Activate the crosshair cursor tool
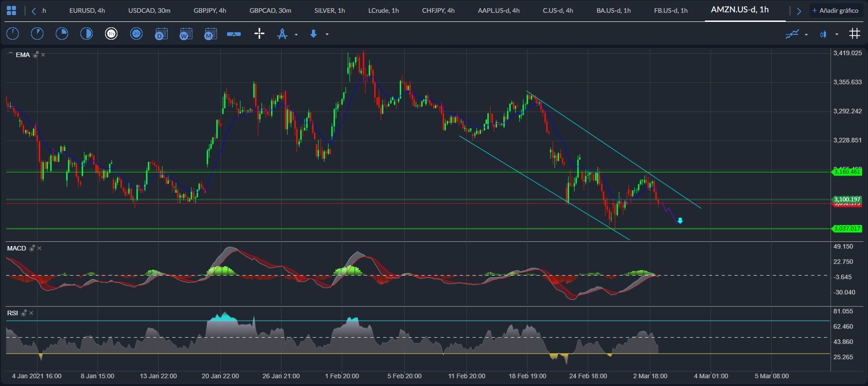 [259, 34]
